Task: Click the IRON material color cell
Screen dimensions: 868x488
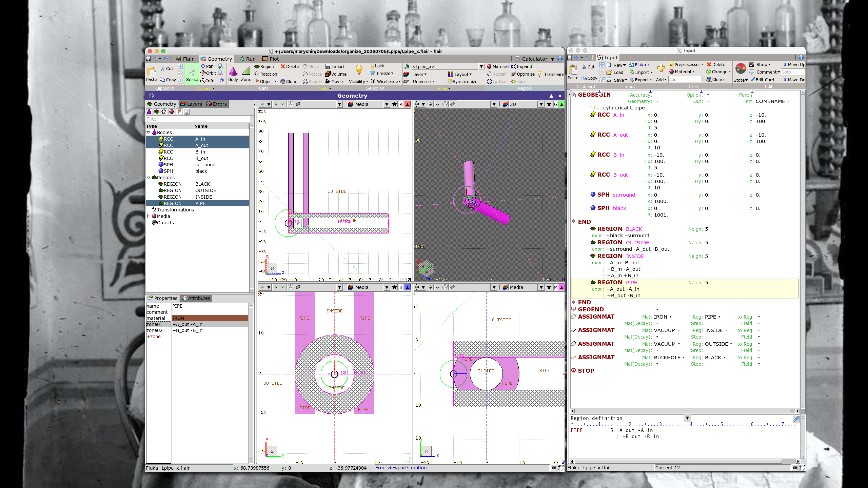Action: (x=210, y=318)
